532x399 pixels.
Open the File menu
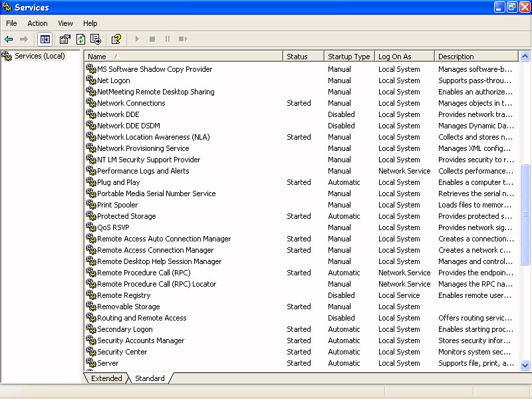tap(11, 23)
